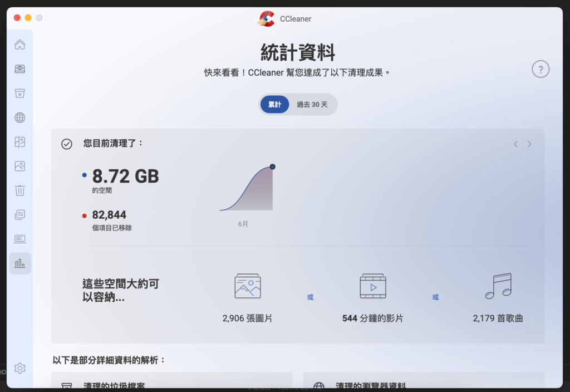Click the blue dot beside 8.72 GB
The height and width of the screenshot is (392, 570).
click(85, 175)
